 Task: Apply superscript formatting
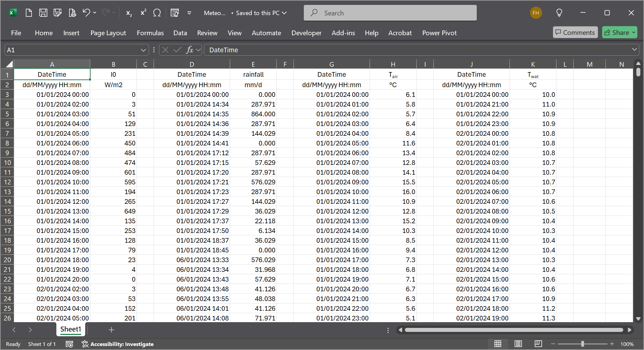click(x=143, y=13)
